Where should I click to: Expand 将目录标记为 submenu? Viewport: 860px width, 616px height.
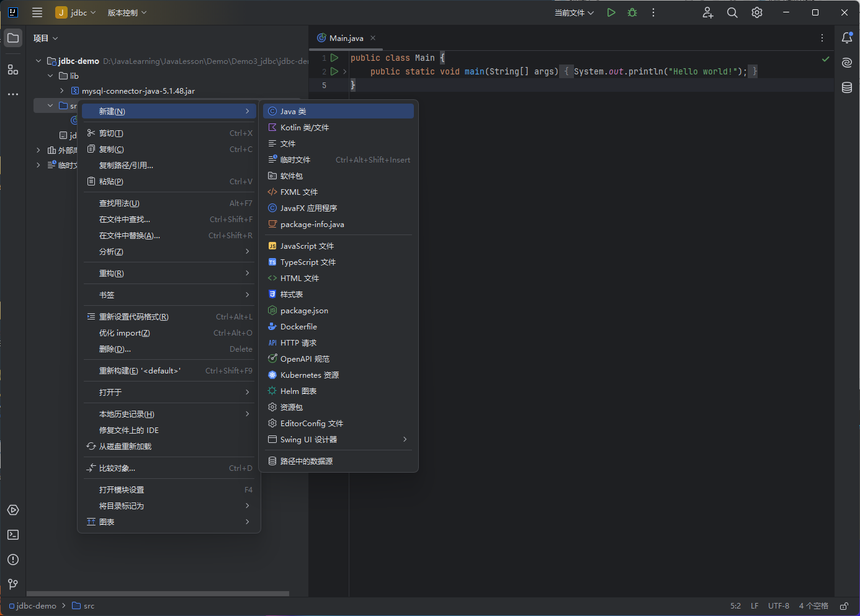169,506
